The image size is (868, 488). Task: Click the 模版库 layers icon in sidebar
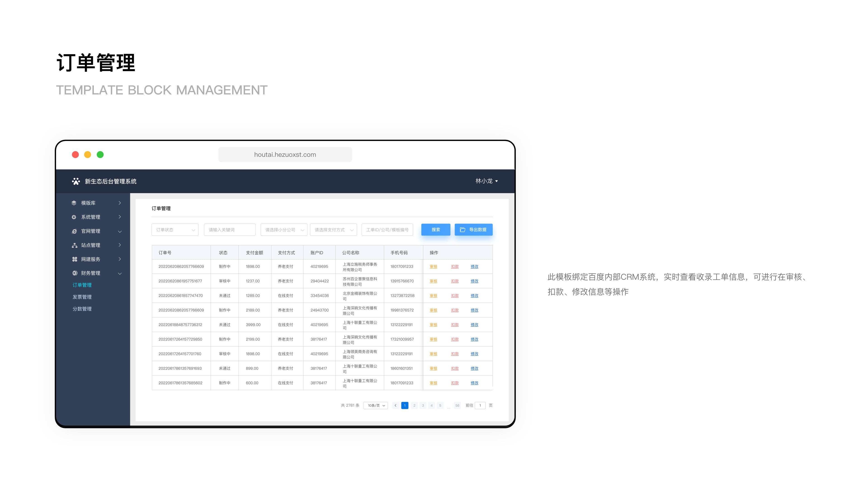click(74, 203)
